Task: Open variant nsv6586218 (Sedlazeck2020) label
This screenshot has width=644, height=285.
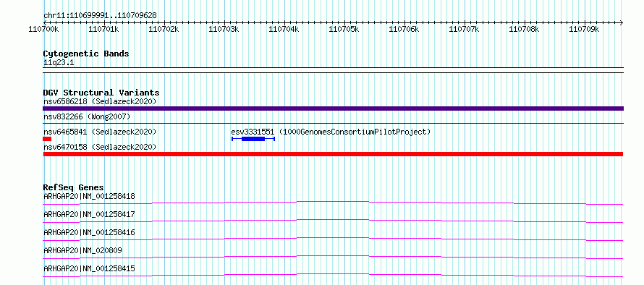Action: coord(100,101)
